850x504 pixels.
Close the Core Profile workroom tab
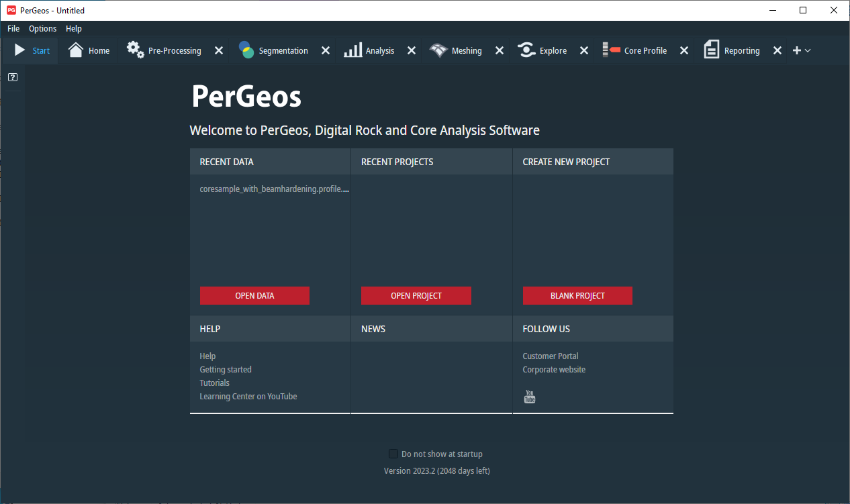coord(684,50)
